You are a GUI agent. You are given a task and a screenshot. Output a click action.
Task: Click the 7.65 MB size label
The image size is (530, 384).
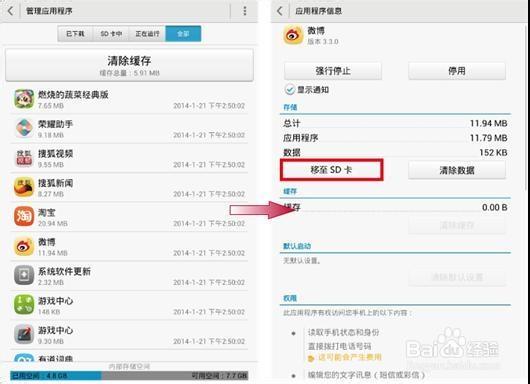51,106
